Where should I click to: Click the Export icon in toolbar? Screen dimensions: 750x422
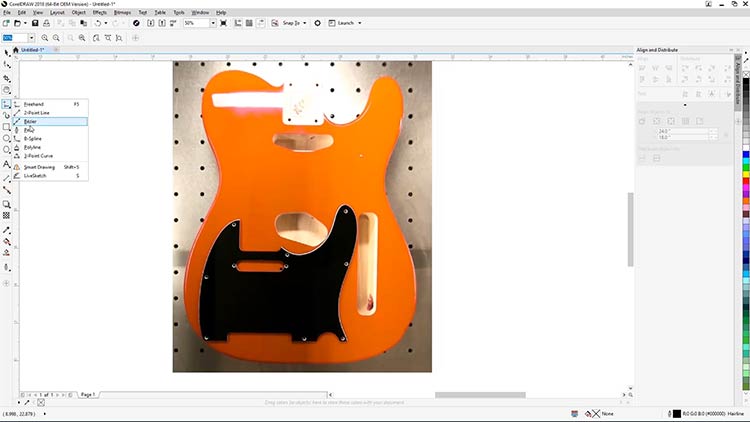[x=162, y=23]
